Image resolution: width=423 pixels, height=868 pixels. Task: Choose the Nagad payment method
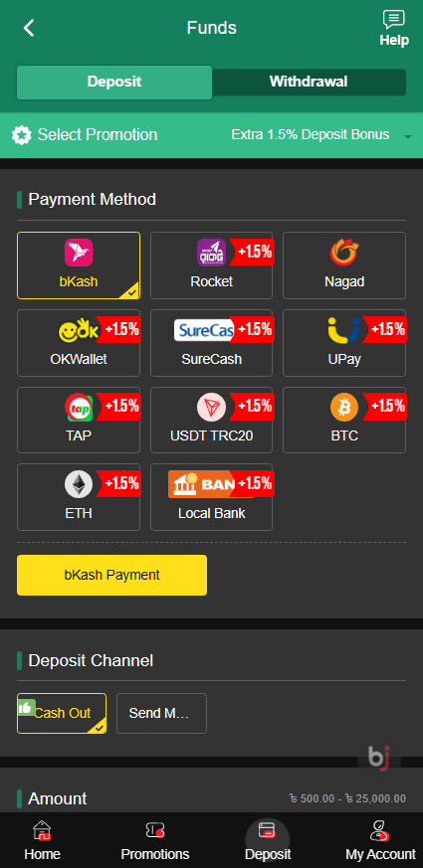(x=344, y=265)
